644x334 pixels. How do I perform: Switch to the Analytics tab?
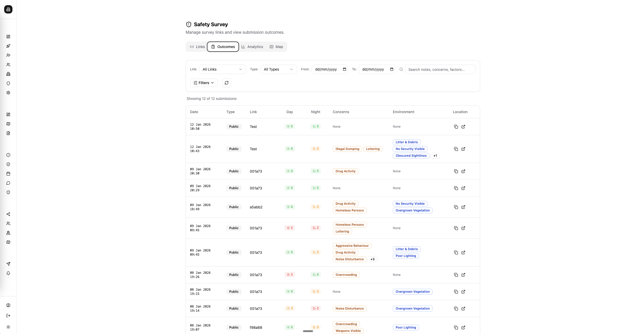pos(252,47)
